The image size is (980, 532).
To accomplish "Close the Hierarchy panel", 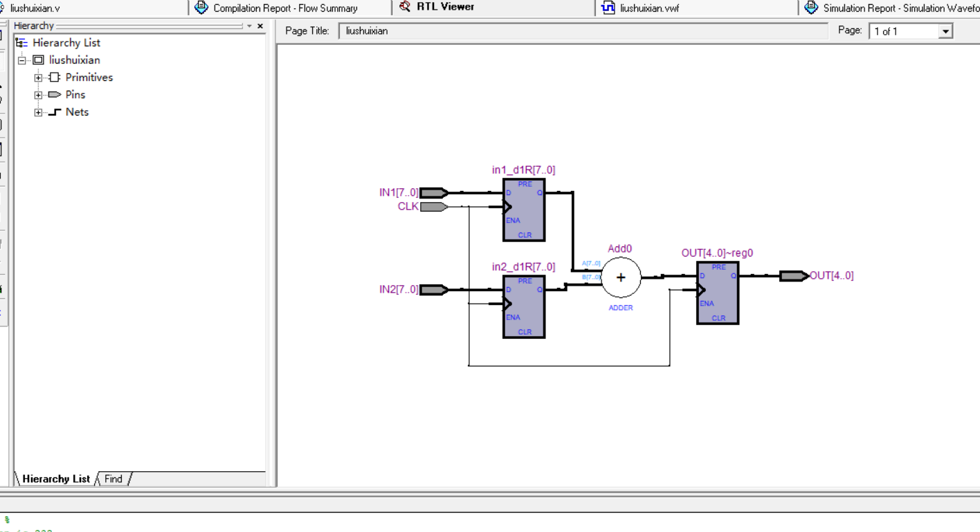I will tap(260, 26).
